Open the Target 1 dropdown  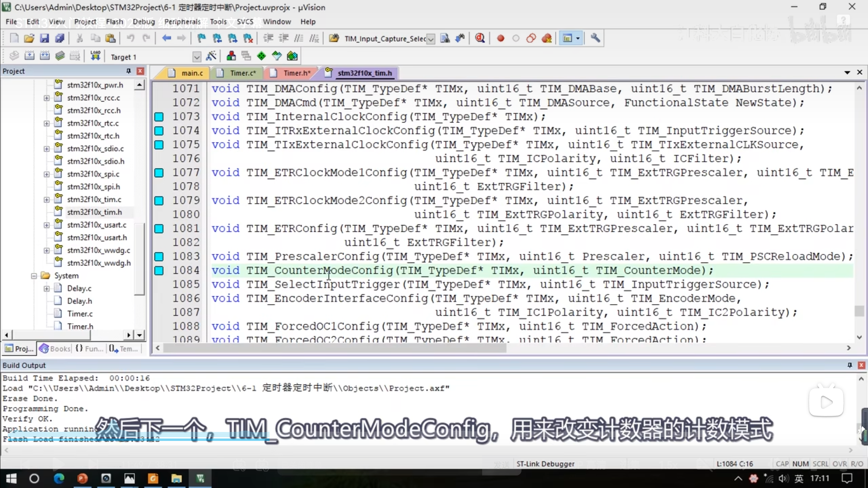196,57
